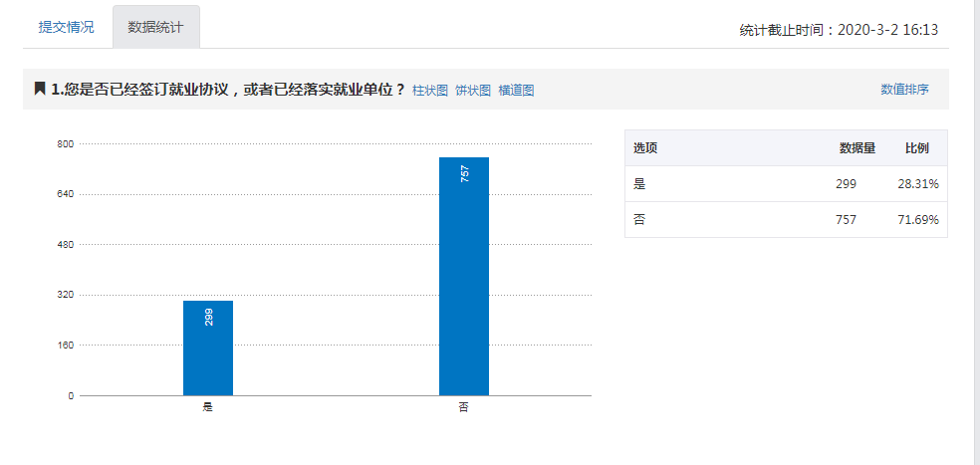The width and height of the screenshot is (980, 465).
Task: Display the data as 横道图
Action: click(x=516, y=90)
